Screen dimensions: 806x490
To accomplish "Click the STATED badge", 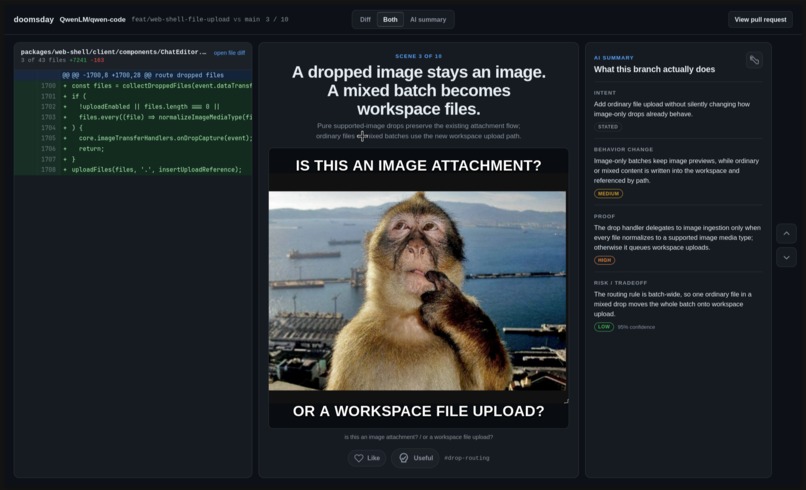I will click(x=608, y=126).
